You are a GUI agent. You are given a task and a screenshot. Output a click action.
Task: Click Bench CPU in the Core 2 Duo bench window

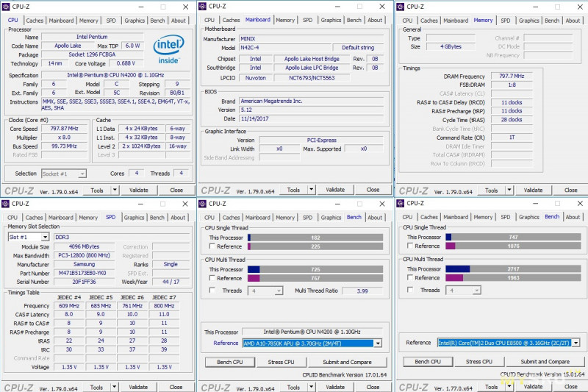point(428,362)
